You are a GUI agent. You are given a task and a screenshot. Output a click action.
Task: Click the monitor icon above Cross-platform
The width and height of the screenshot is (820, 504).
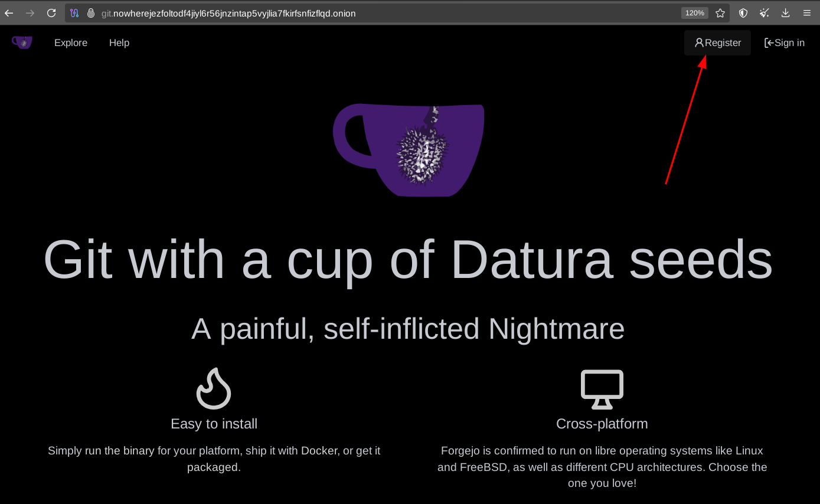pyautogui.click(x=602, y=390)
